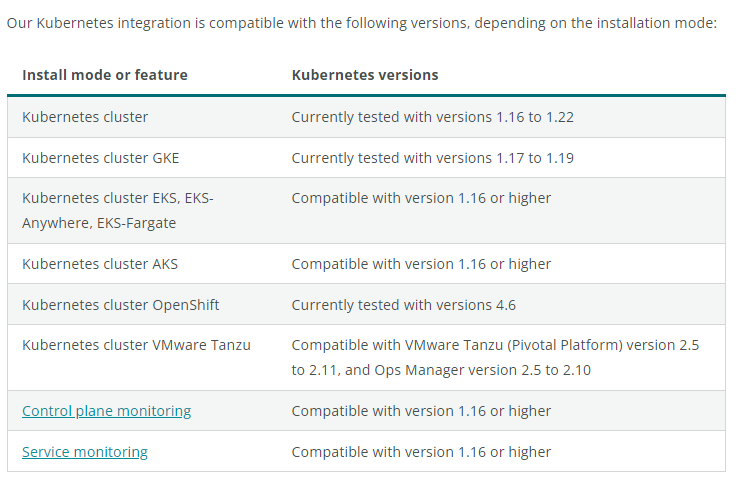Screen dimensions: 738x486
Task: Click the version text beside Control plane monitoring
Action: pos(421,411)
